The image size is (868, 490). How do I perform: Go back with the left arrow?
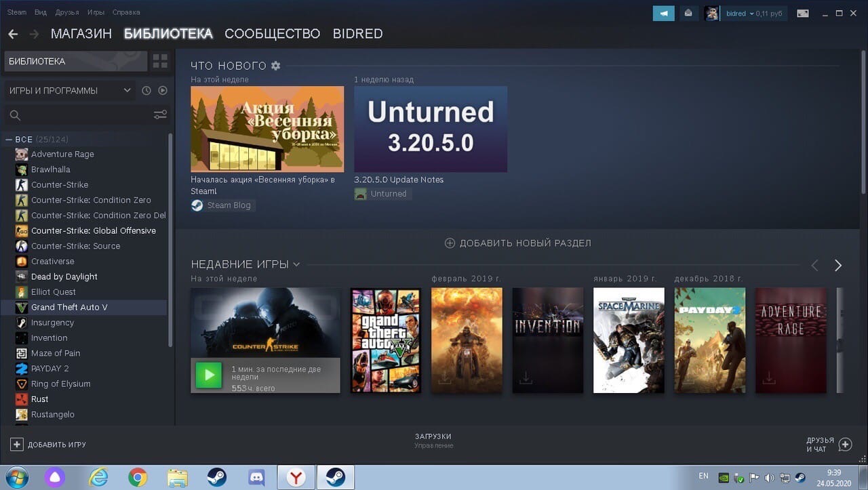click(x=13, y=34)
